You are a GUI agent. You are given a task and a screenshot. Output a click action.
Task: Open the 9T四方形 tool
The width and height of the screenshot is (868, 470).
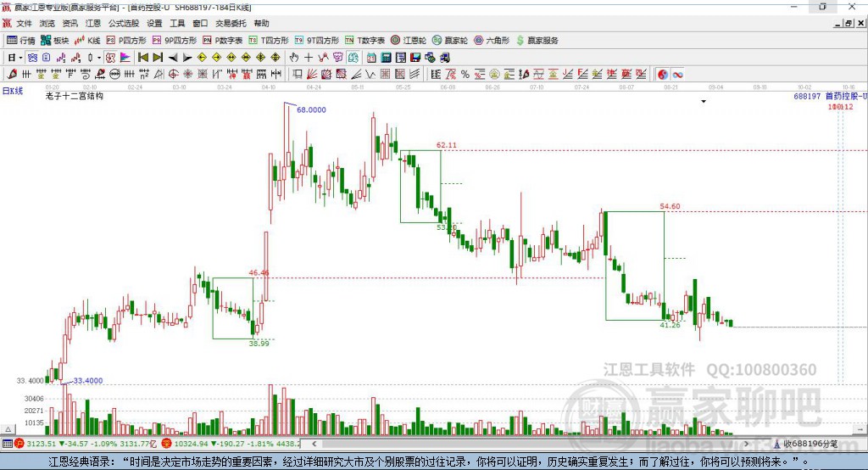point(317,41)
